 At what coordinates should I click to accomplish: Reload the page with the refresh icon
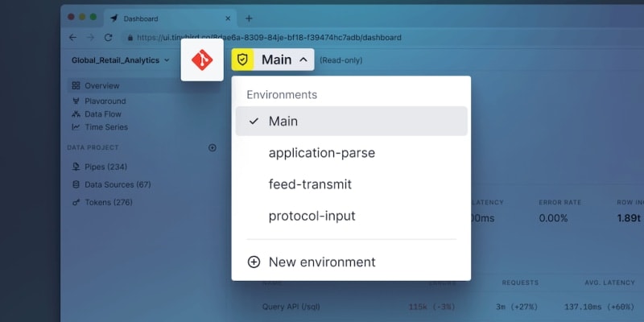(x=108, y=37)
